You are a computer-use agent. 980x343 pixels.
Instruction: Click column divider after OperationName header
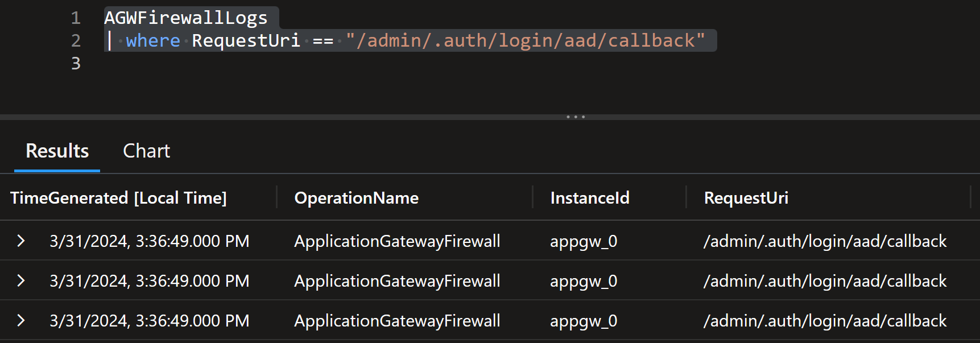[532, 197]
